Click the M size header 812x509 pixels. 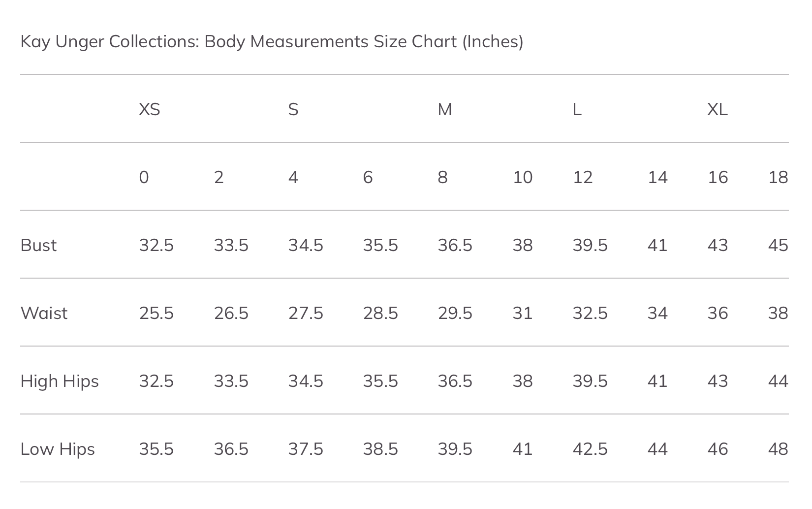coord(445,109)
